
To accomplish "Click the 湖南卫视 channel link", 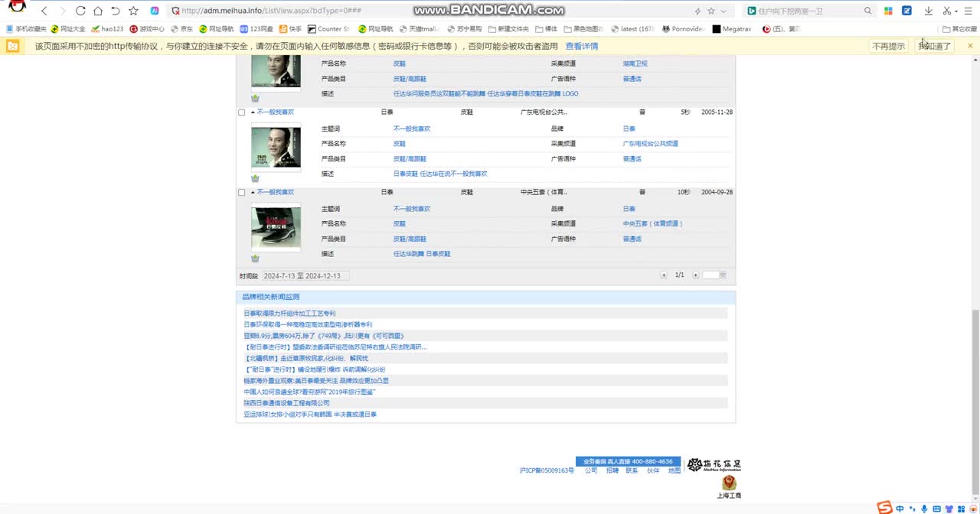I will coord(635,63).
